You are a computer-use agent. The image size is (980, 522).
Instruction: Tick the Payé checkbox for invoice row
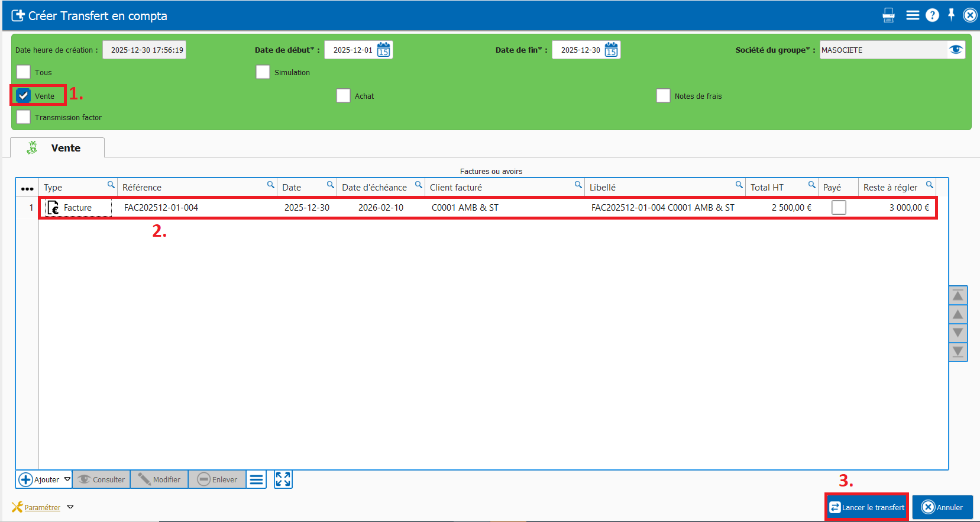838,208
